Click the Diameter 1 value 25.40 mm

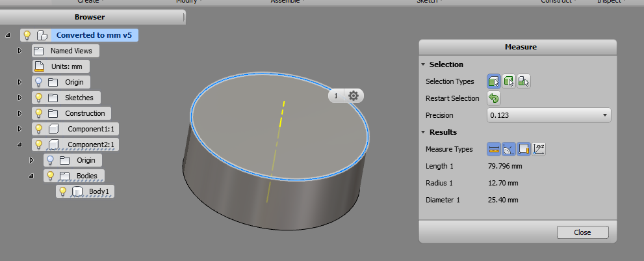pos(502,200)
